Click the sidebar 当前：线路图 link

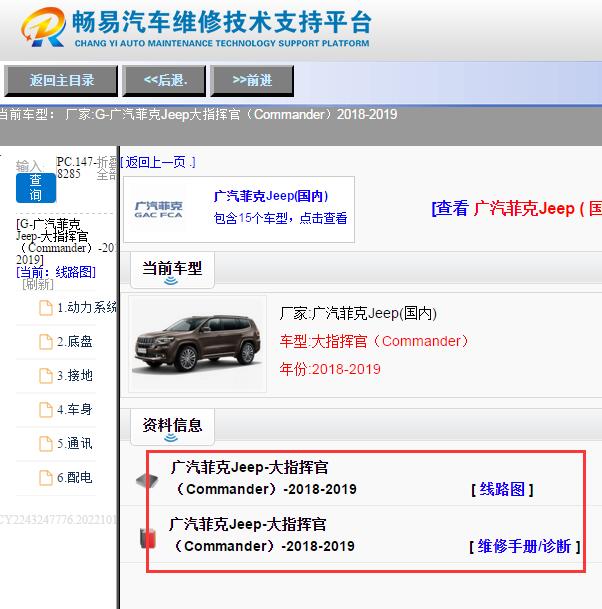56,272
